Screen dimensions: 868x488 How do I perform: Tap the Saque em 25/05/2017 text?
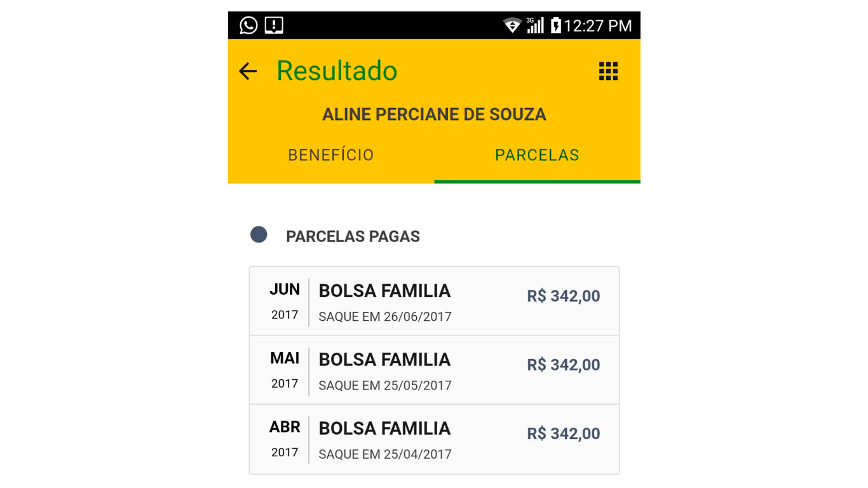pyautogui.click(x=385, y=386)
